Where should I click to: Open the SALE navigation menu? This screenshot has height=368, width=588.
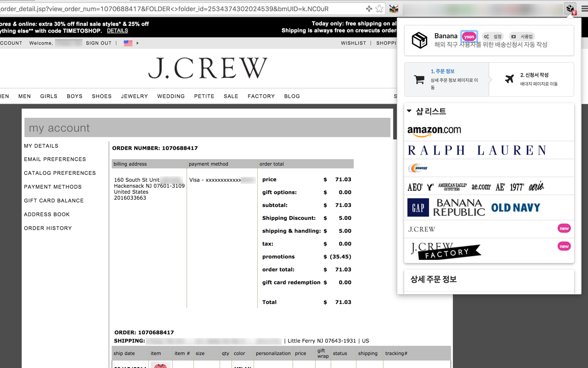coord(231,96)
